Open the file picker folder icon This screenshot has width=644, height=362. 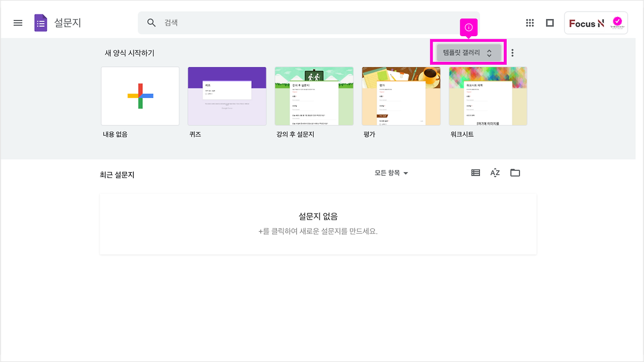[515, 172]
